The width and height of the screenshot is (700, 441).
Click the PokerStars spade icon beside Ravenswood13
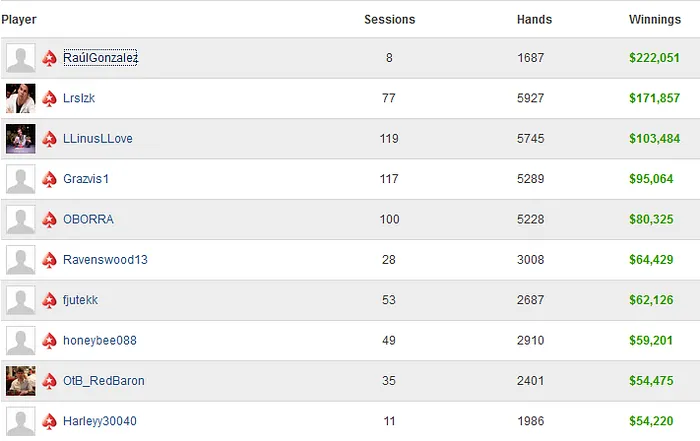pyautogui.click(x=50, y=260)
